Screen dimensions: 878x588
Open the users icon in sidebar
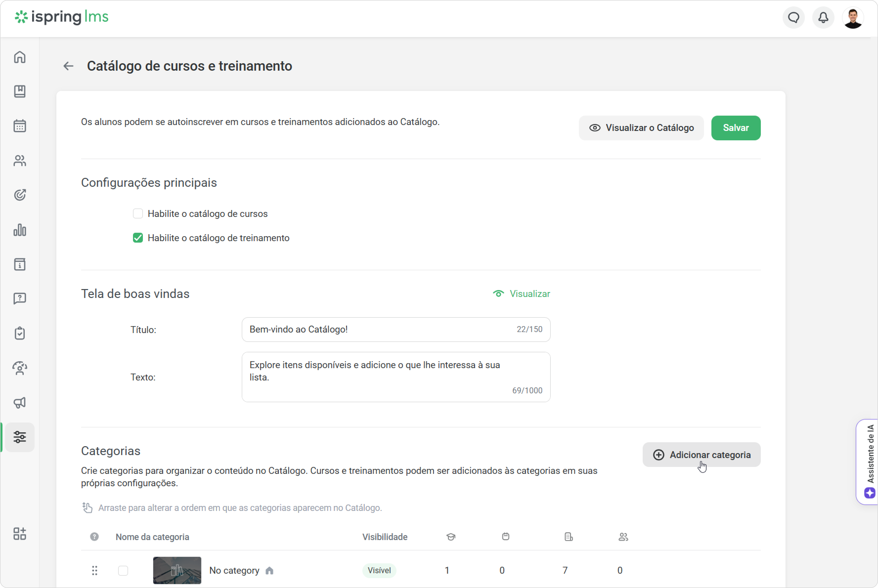20,161
